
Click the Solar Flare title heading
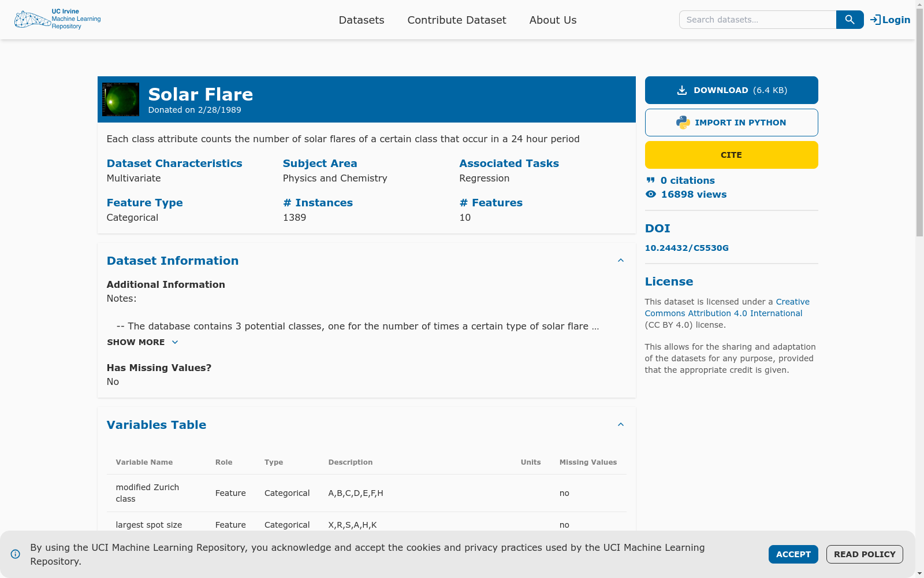point(200,94)
